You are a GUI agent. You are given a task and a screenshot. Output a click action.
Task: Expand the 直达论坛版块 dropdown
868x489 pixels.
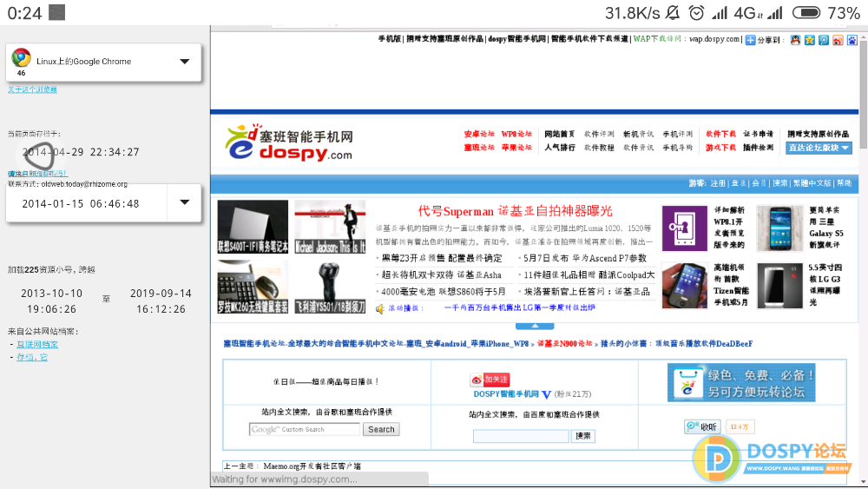point(819,148)
